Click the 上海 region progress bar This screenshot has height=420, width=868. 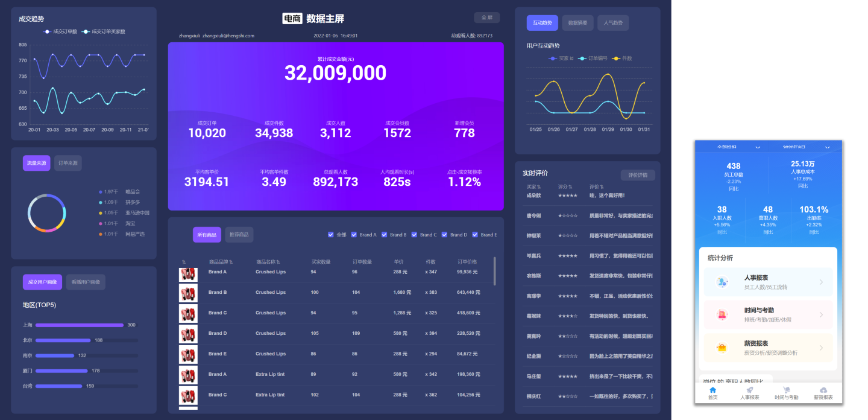click(x=79, y=325)
